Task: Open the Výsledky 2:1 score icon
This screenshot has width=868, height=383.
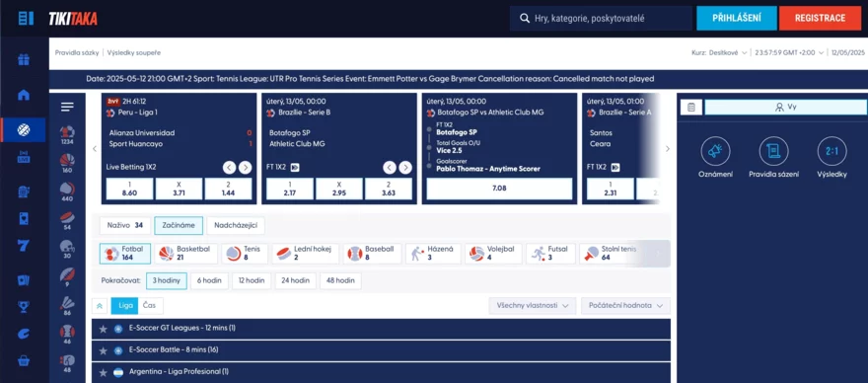Action: tap(832, 151)
